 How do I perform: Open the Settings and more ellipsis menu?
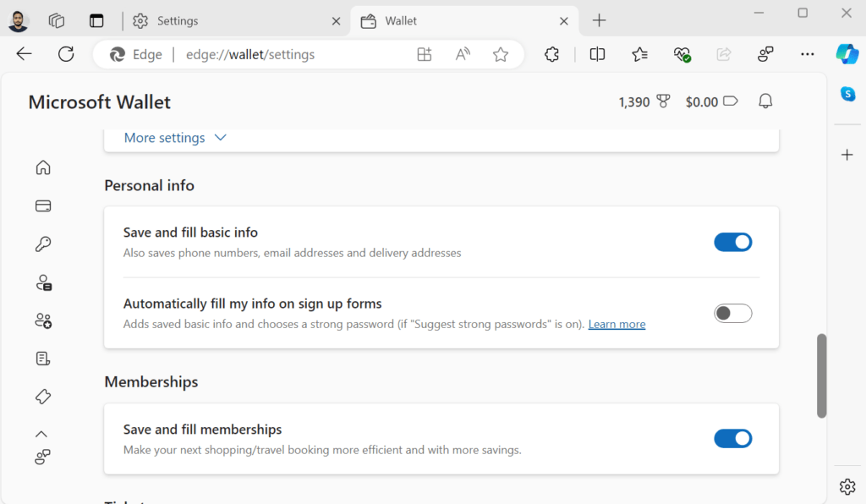coord(807,54)
